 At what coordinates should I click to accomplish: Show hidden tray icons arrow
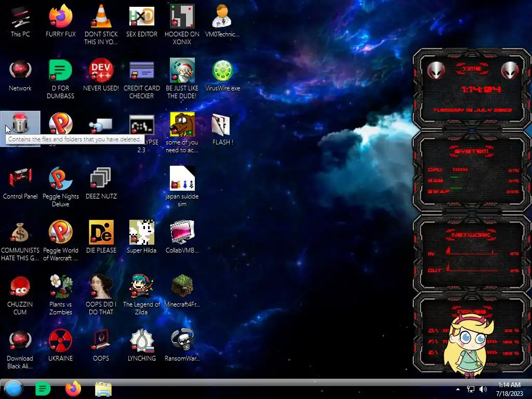[458, 389]
